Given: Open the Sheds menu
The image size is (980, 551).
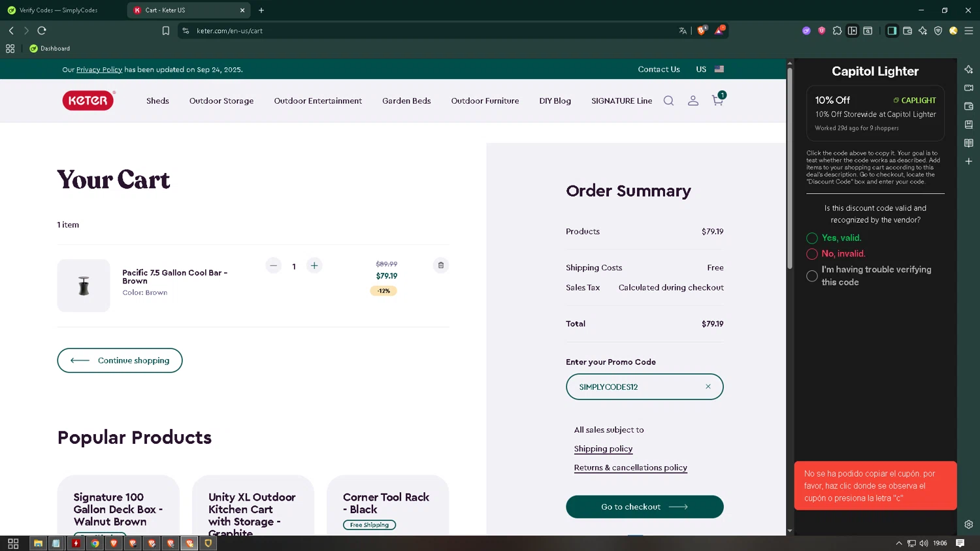Looking at the screenshot, I should coord(157,101).
